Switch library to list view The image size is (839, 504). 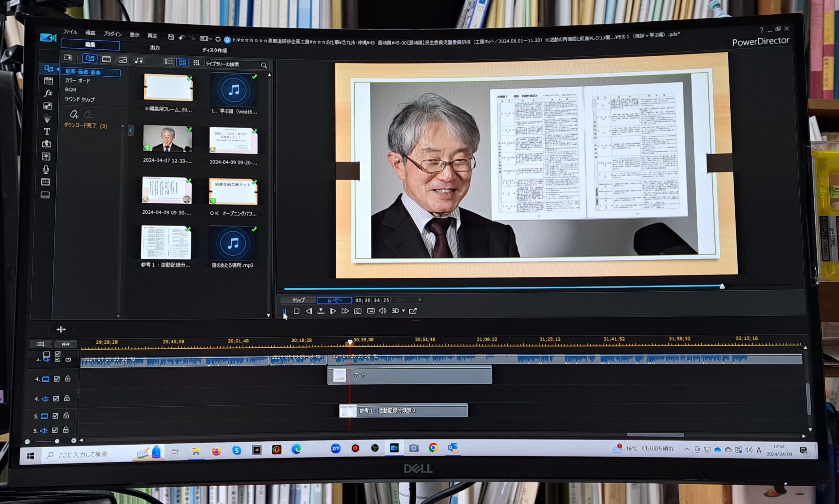[x=168, y=62]
